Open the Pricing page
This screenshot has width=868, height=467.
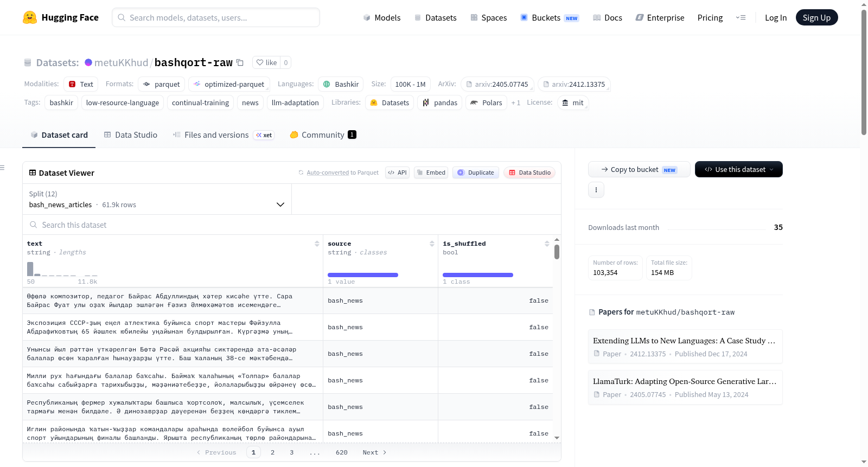coord(710,17)
